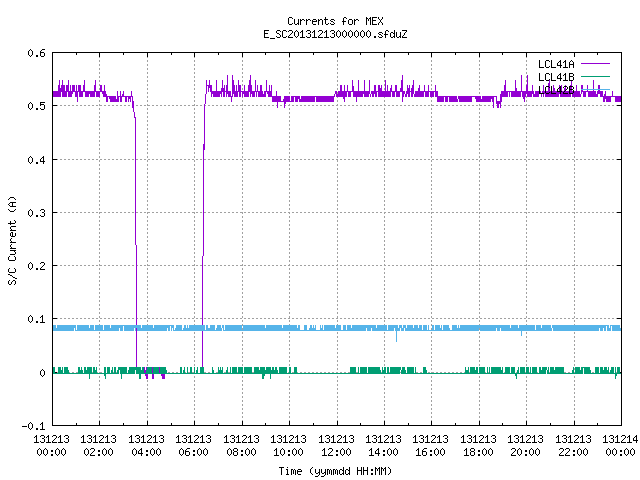Select the file name E_SC20131213000000.sfduZ

click(335, 34)
